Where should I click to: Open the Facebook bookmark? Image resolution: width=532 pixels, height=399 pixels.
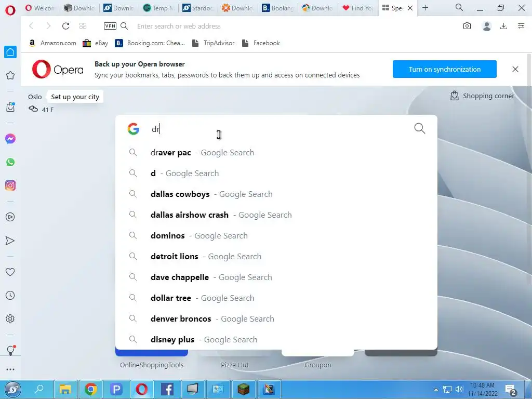click(261, 43)
